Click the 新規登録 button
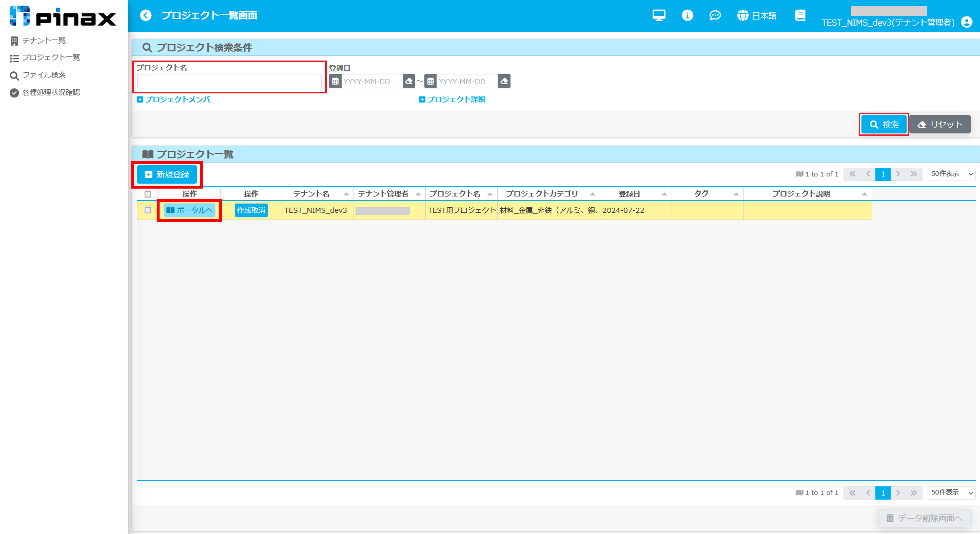The image size is (980, 534). [x=167, y=175]
